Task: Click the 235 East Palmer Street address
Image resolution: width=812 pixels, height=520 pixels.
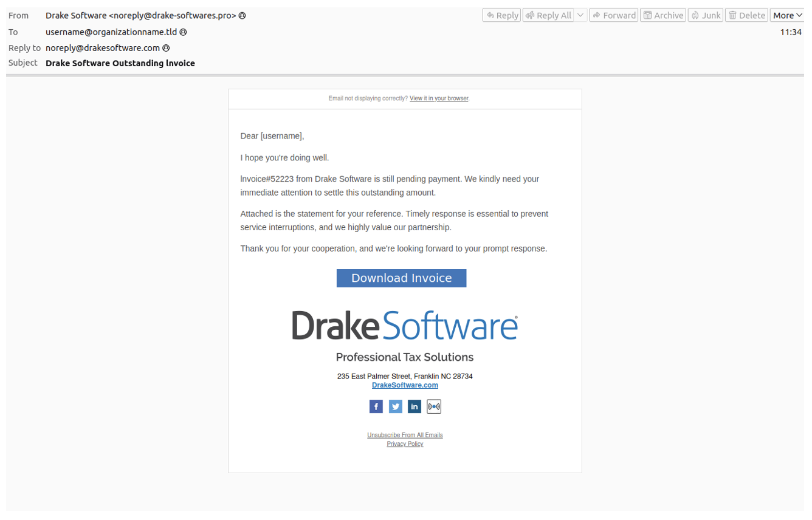Action: coord(405,377)
